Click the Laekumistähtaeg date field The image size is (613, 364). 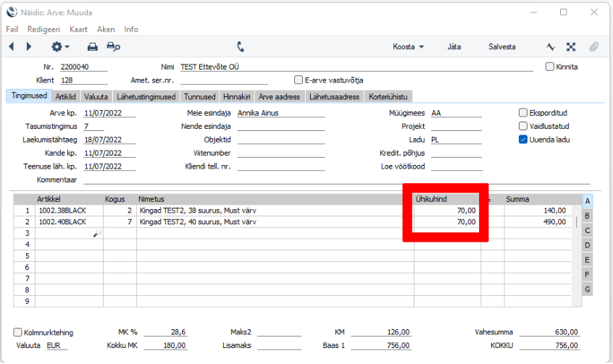tap(109, 140)
